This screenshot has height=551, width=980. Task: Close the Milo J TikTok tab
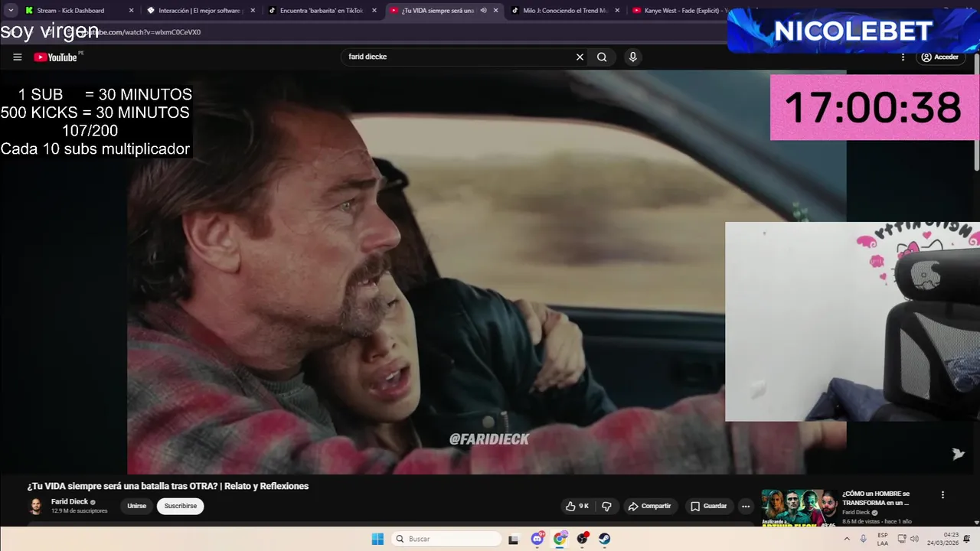pos(617,11)
